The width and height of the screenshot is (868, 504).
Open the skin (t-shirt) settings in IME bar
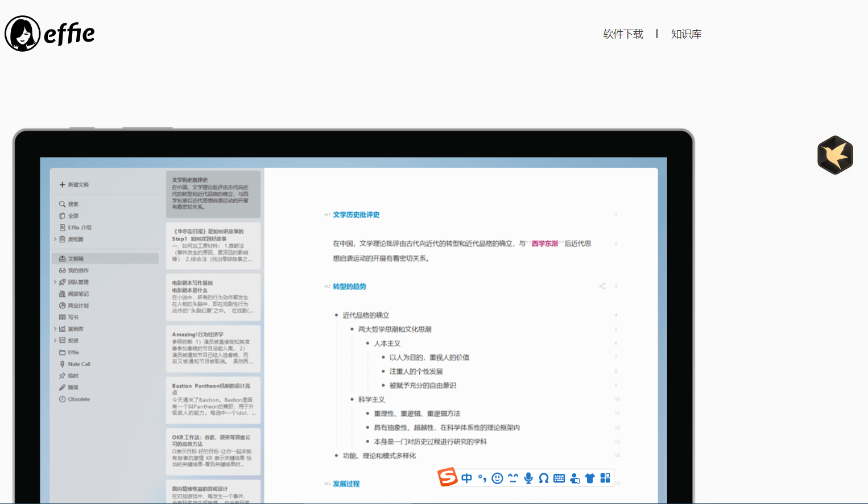(590, 478)
